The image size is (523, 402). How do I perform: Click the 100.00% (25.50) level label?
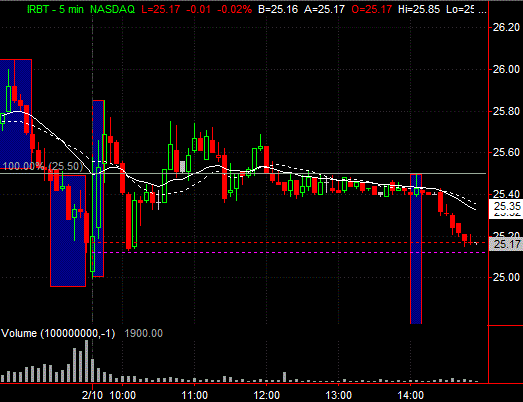coord(42,166)
